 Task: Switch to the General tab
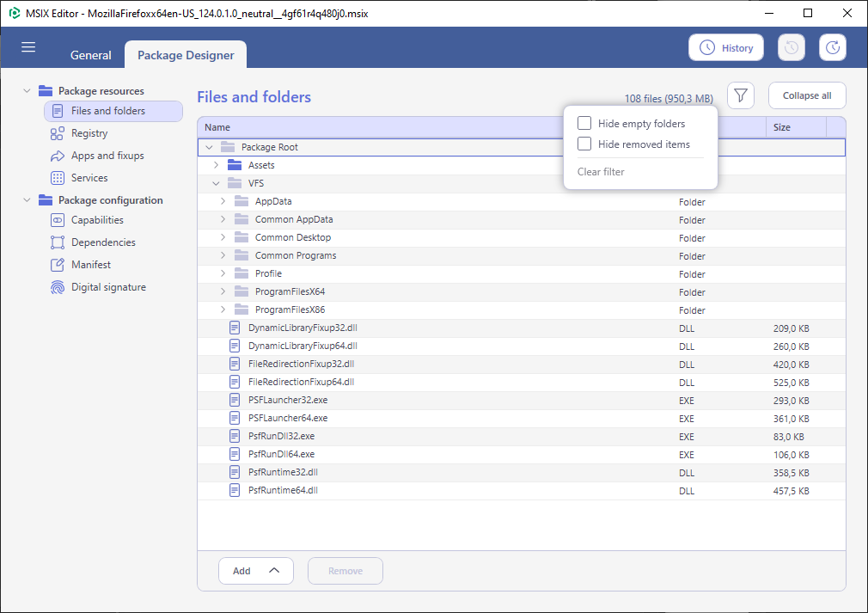[x=91, y=55]
